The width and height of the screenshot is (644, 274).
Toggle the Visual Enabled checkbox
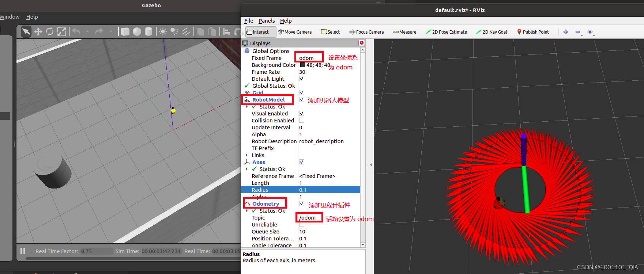tap(302, 113)
